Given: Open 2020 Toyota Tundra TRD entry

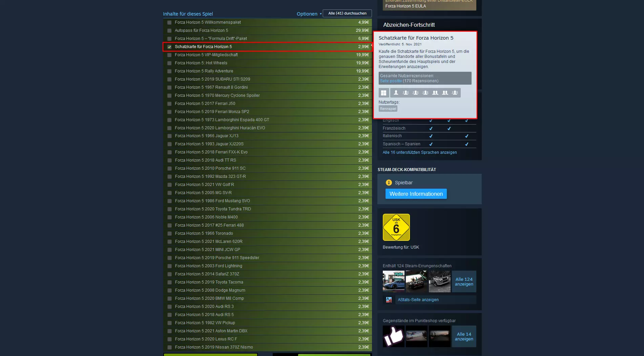Looking at the screenshot, I should (268, 209).
